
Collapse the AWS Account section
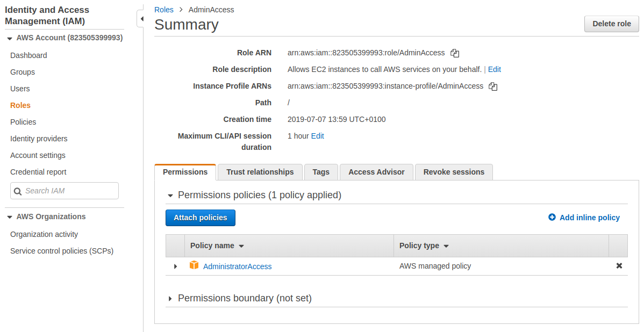point(10,38)
